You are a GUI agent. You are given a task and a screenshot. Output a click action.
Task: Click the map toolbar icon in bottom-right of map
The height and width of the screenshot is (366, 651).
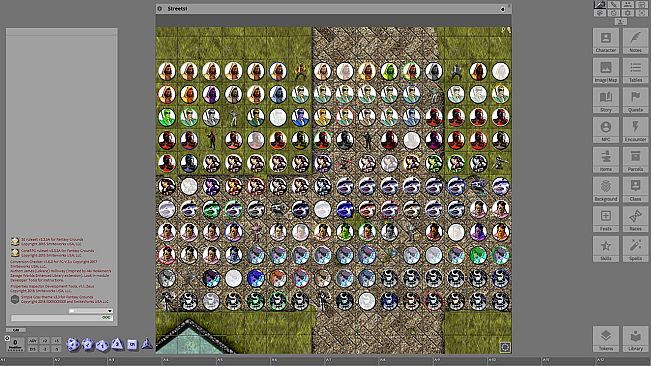[x=505, y=347]
